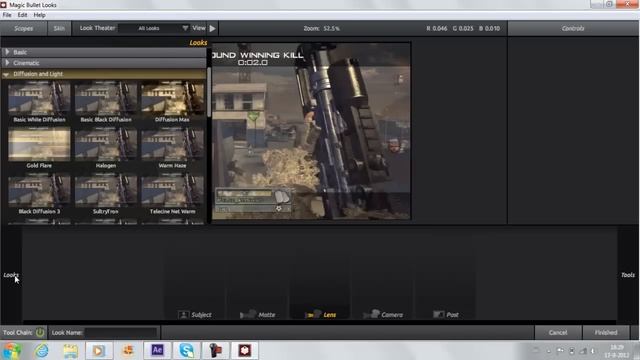640x360 pixels.
Task: Select the Black Diffusion 3 look
Action: point(39,194)
